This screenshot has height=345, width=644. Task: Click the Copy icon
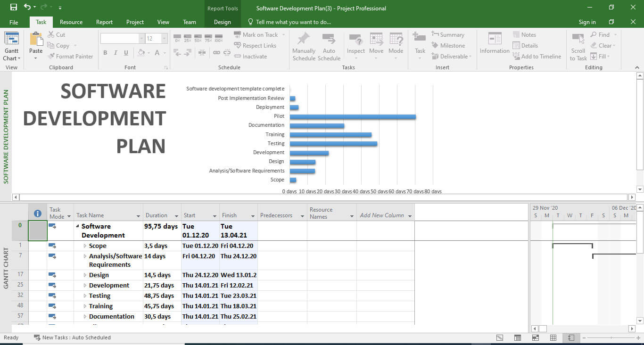click(51, 46)
